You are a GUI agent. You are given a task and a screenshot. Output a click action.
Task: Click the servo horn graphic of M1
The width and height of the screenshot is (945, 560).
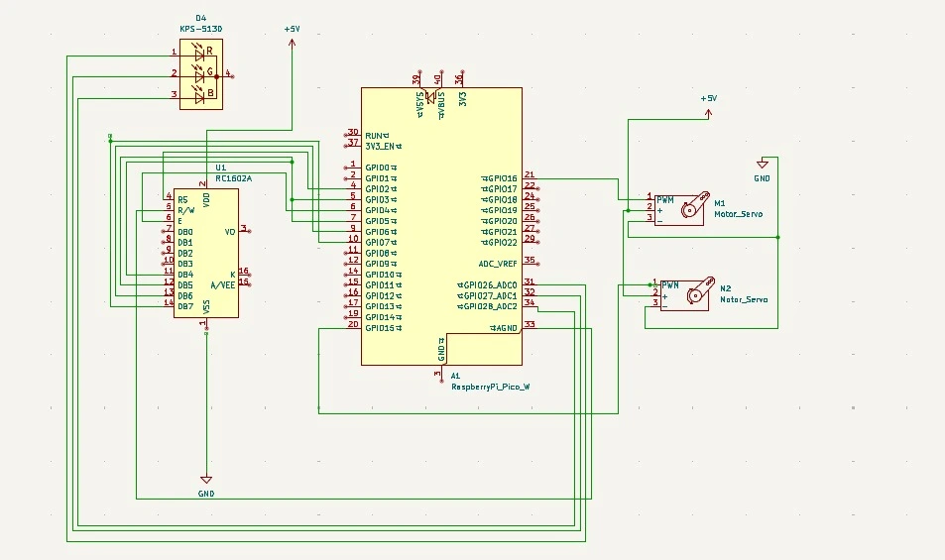(x=695, y=205)
